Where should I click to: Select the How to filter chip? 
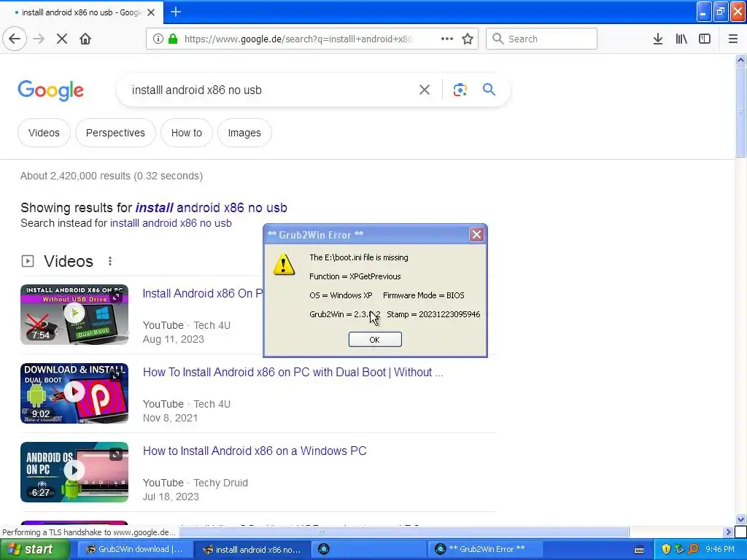point(187,133)
